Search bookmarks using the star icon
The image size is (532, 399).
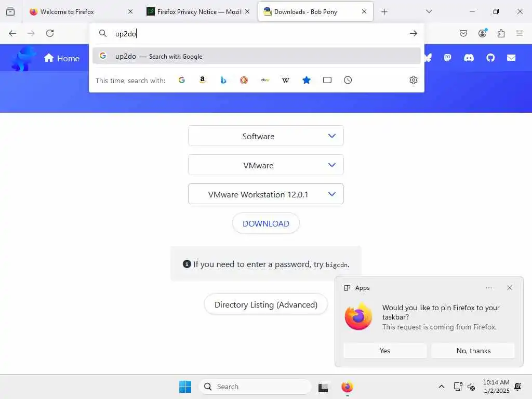pyautogui.click(x=307, y=80)
